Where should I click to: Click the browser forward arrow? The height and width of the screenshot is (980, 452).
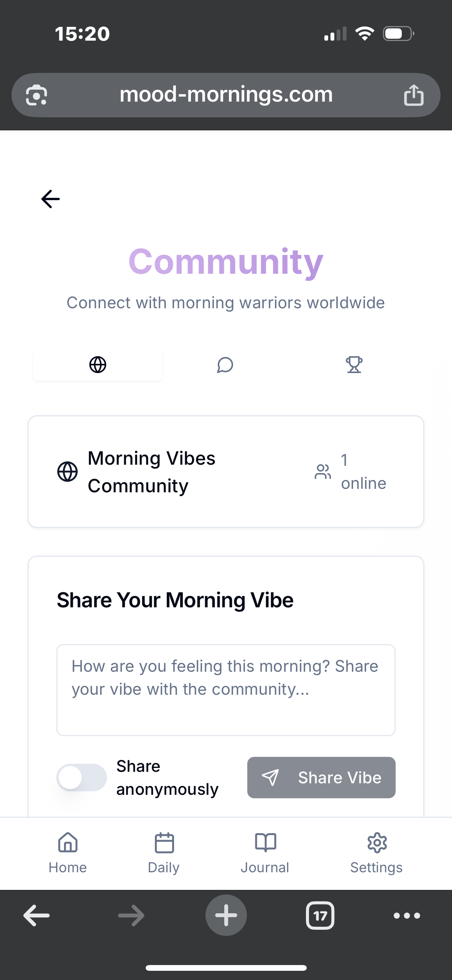pos(131,915)
